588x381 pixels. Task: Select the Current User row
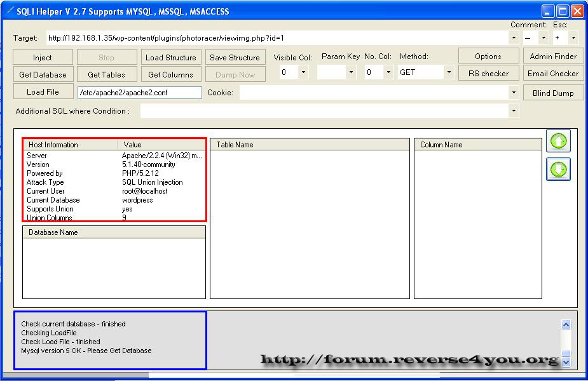[114, 191]
